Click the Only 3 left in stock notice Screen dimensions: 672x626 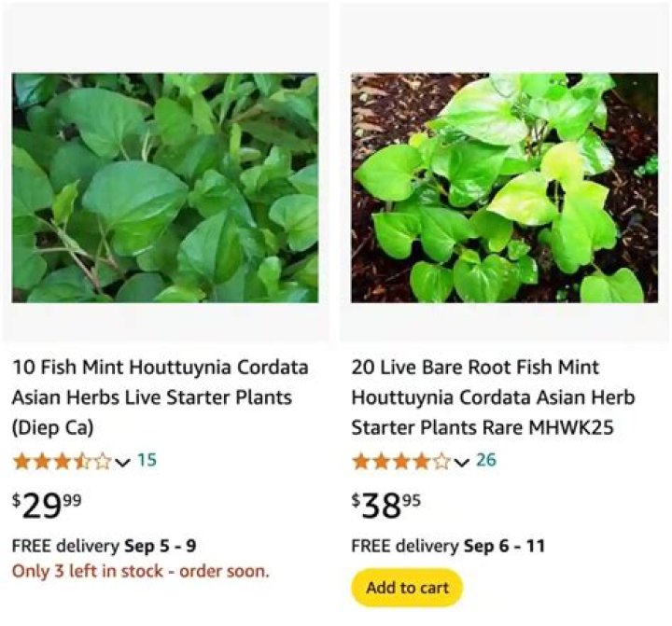tap(140, 570)
